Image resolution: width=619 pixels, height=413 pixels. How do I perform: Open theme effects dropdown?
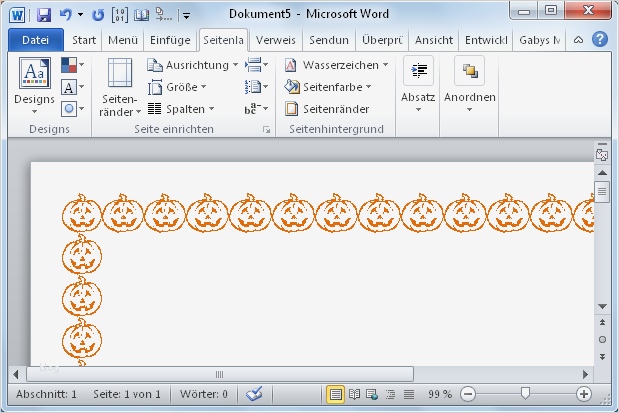pos(73,109)
